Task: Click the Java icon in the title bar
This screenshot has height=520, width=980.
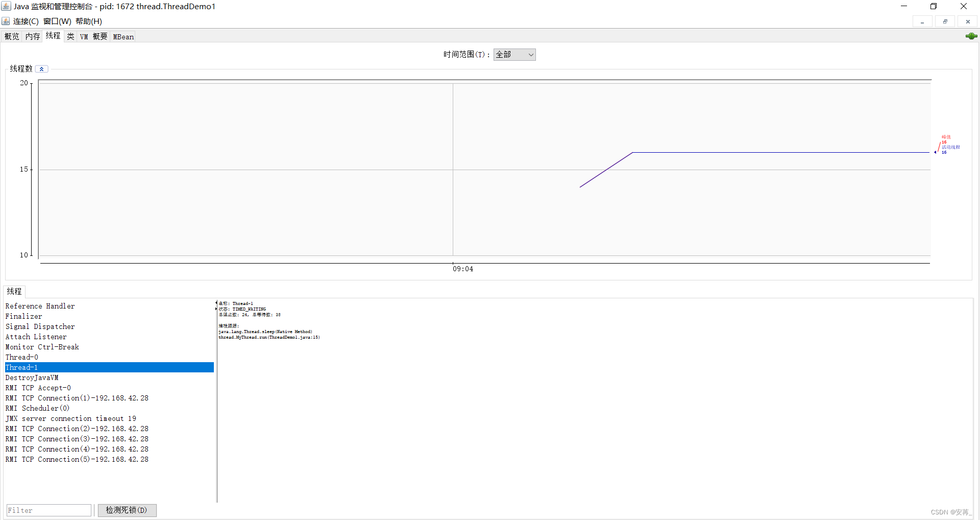Action: coord(6,6)
